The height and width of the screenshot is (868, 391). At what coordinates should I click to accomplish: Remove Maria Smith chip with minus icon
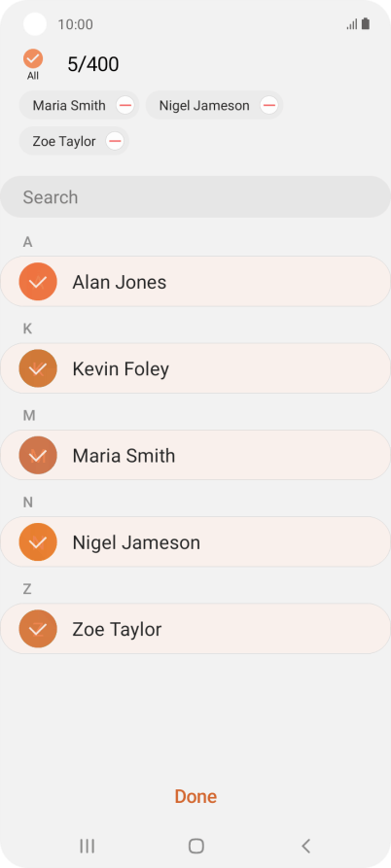coord(125,105)
